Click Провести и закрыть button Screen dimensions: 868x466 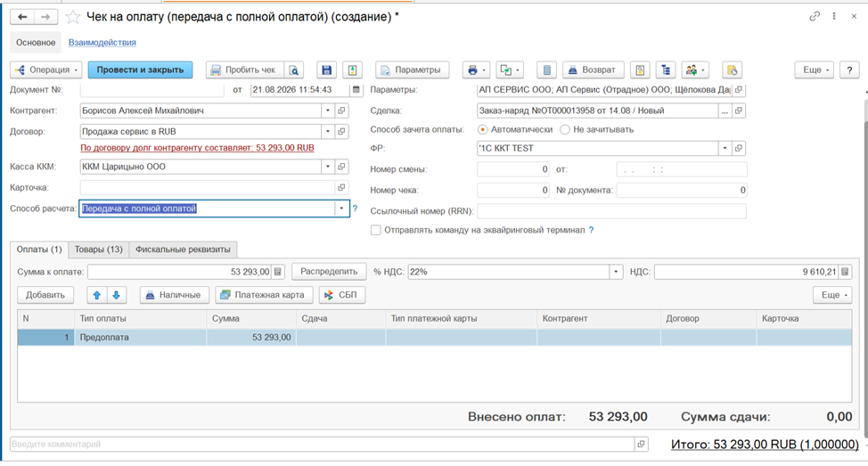(140, 70)
